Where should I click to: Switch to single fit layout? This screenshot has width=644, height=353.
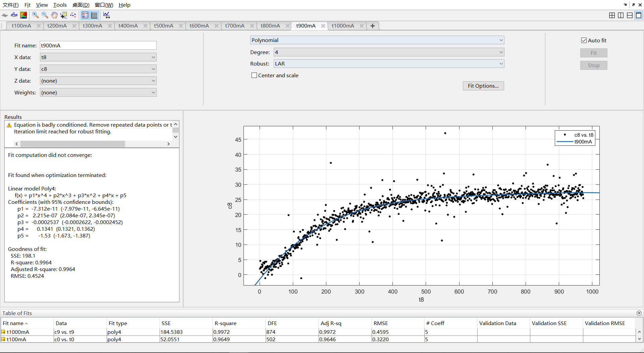[x=639, y=15]
